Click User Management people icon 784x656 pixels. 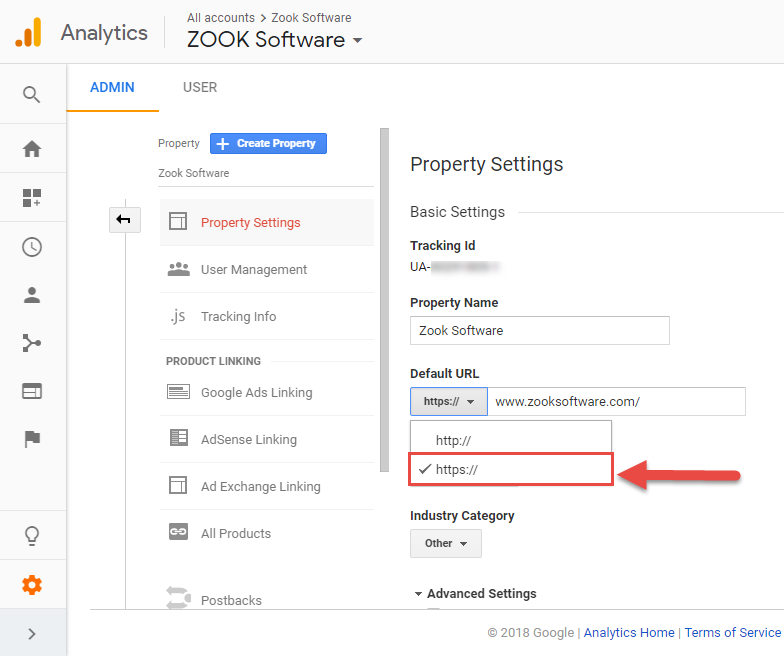(178, 269)
